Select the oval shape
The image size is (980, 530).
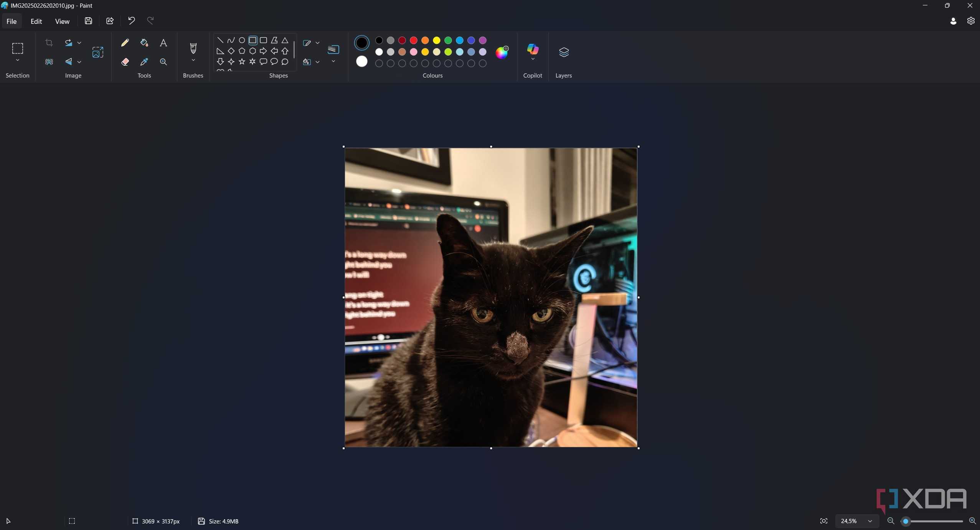pyautogui.click(x=242, y=40)
